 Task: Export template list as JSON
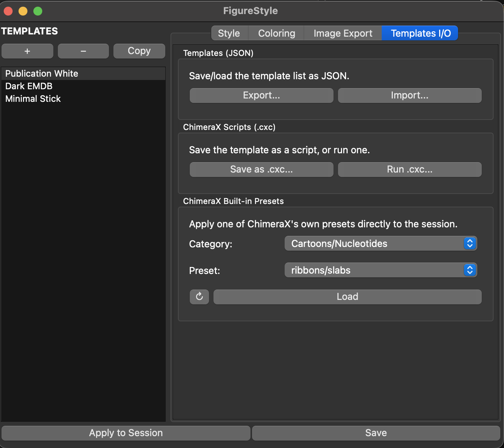click(262, 96)
